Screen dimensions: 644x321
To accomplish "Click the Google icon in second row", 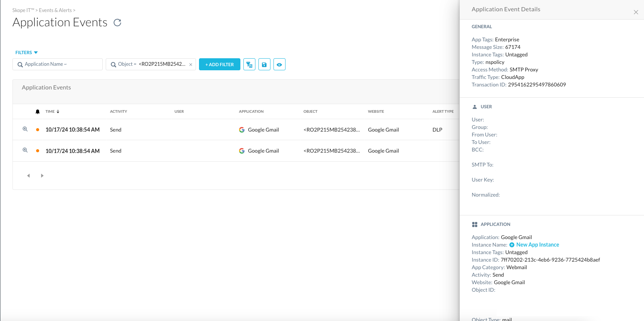I will (x=242, y=151).
